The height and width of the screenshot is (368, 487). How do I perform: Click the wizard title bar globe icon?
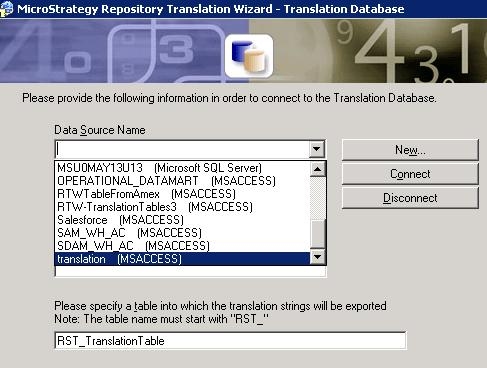pos(6,8)
